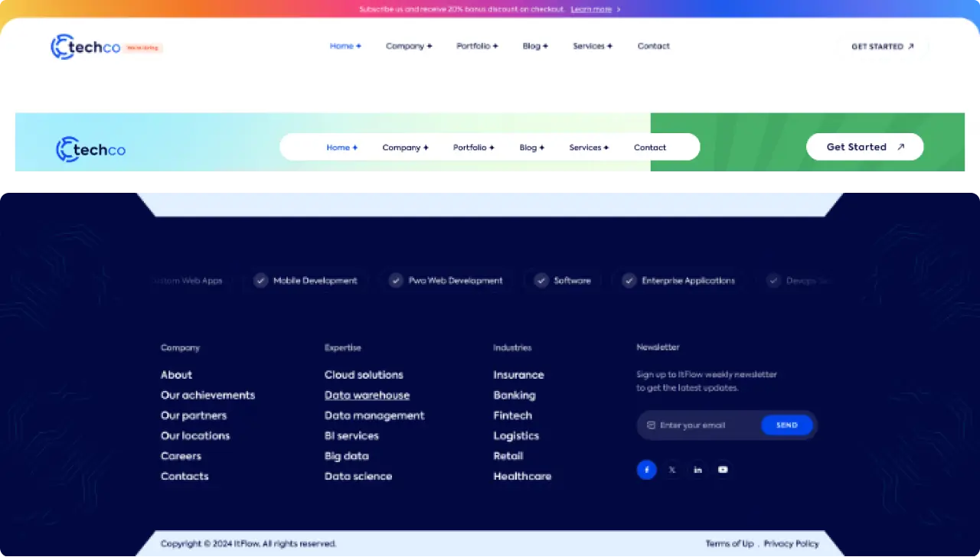Image resolution: width=980 pixels, height=557 pixels.
Task: Expand Portfolio menu in top header
Action: point(477,46)
